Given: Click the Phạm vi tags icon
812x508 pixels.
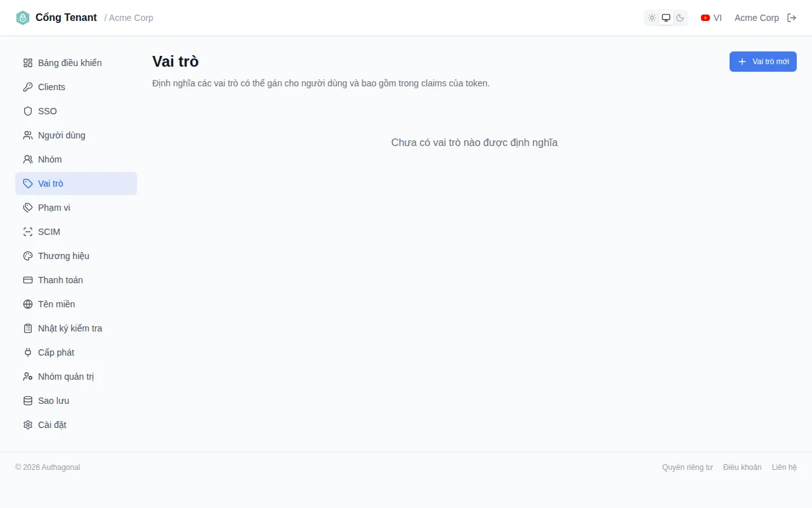Looking at the screenshot, I should click(x=28, y=208).
